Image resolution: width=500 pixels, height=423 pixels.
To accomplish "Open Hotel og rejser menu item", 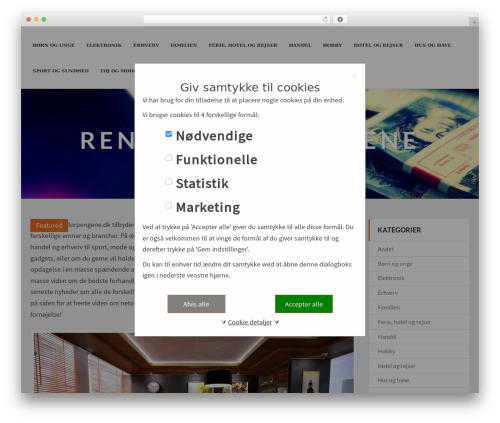I will 378,45.
